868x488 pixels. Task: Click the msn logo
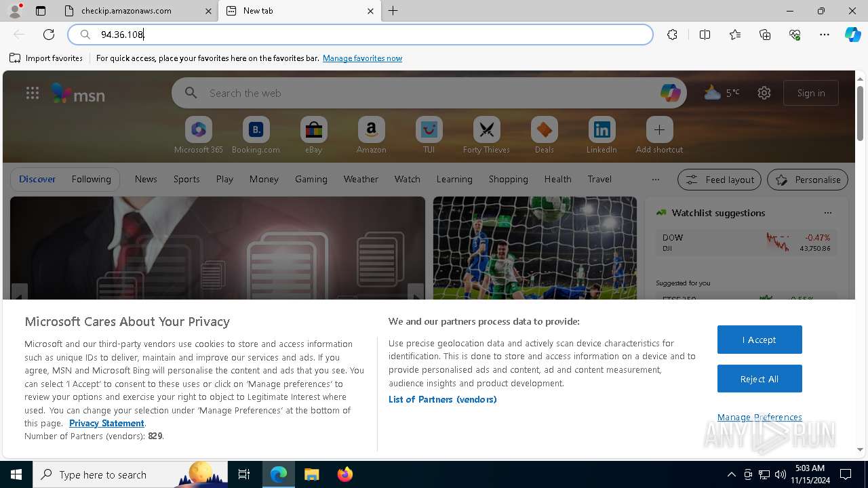(78, 94)
